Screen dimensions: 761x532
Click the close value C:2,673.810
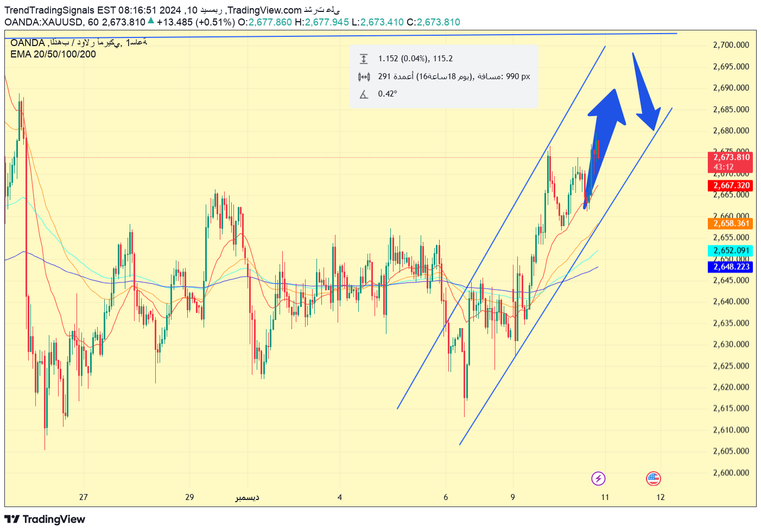click(x=433, y=22)
